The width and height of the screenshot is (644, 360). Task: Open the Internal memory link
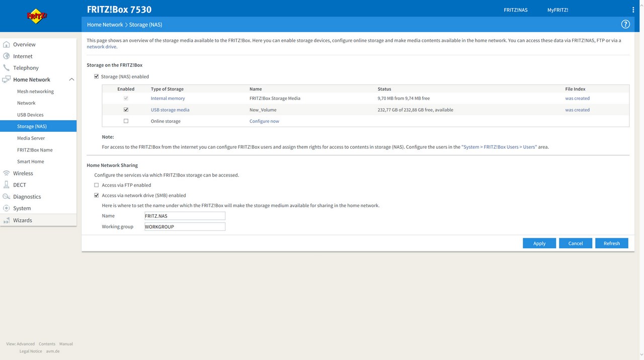pyautogui.click(x=168, y=98)
